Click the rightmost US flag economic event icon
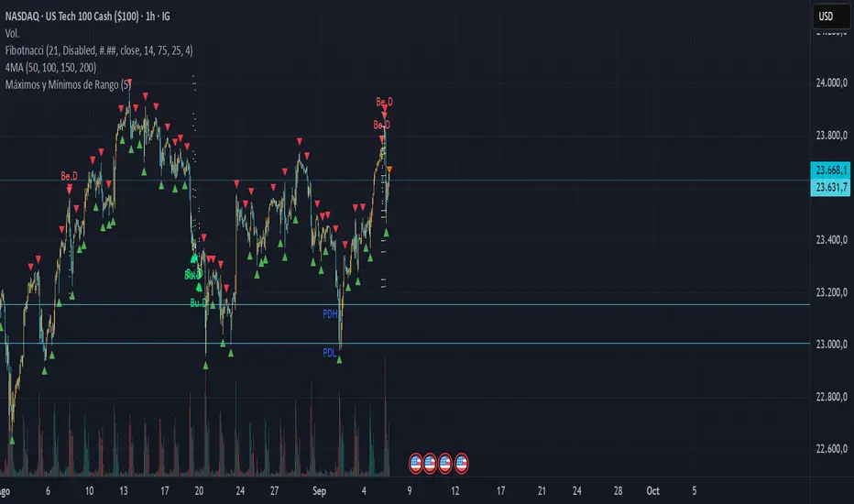This screenshot has height=504, width=854. point(461,463)
